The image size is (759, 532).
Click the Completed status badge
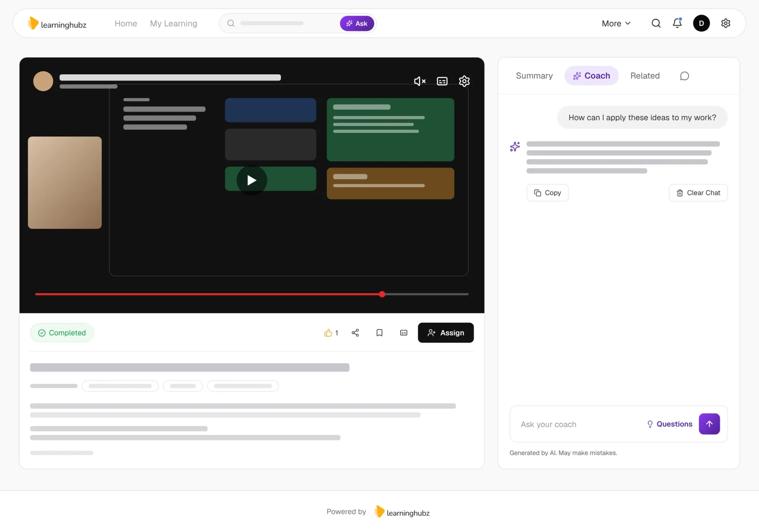pyautogui.click(x=62, y=333)
